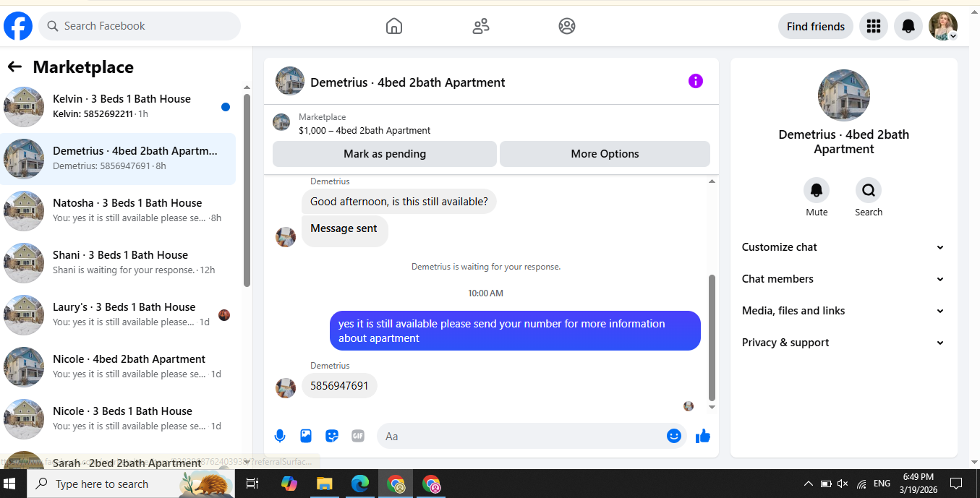Click the chat header title Demetrius 4bed 2bath Apartment
This screenshot has height=498, width=980.
point(408,82)
